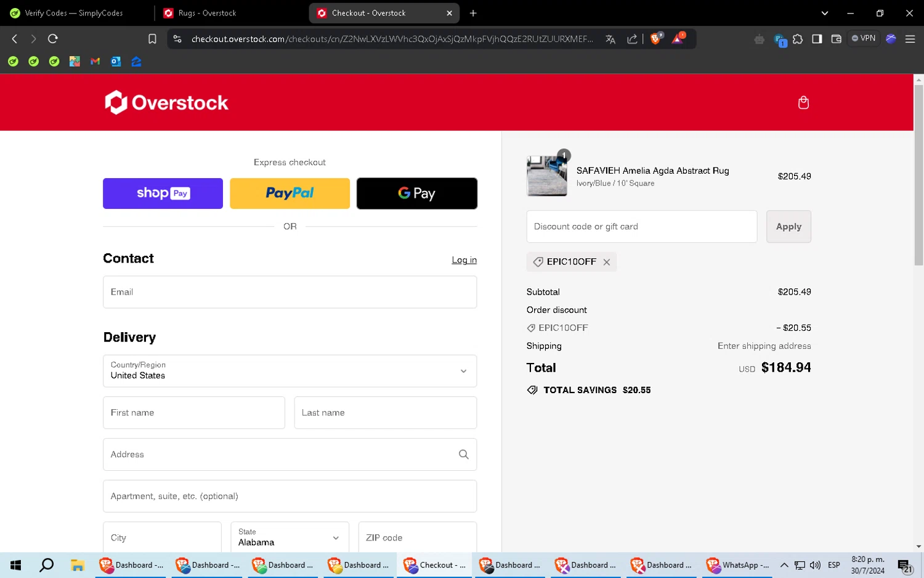Open the Outlook bookmark icon
924x578 pixels.
(116, 62)
